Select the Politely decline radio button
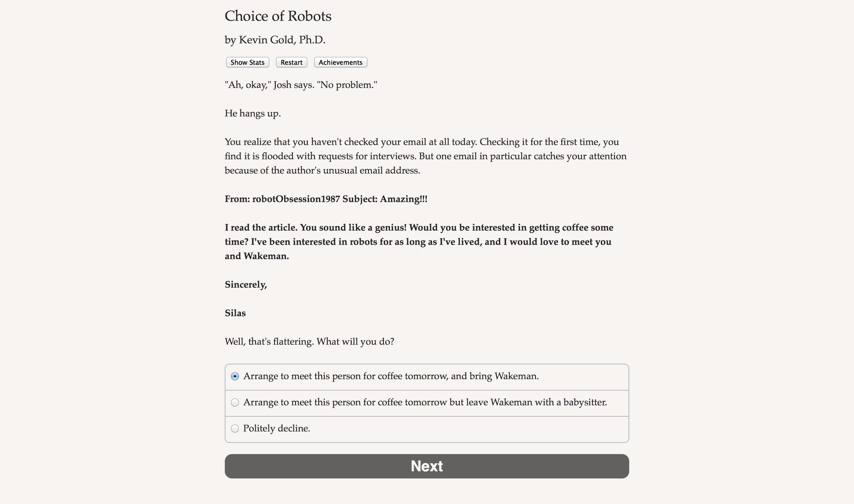 (235, 429)
